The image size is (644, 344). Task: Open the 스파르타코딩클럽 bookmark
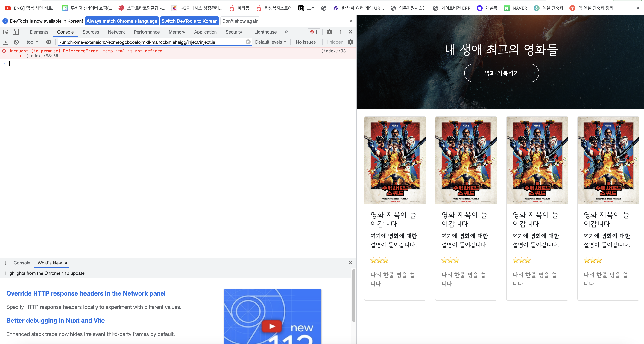click(142, 8)
